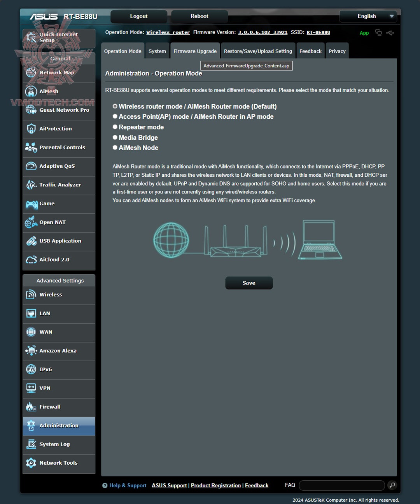Viewport: 420px width, 504px height.
Task: Click the AiProtection shield icon
Action: click(31, 128)
